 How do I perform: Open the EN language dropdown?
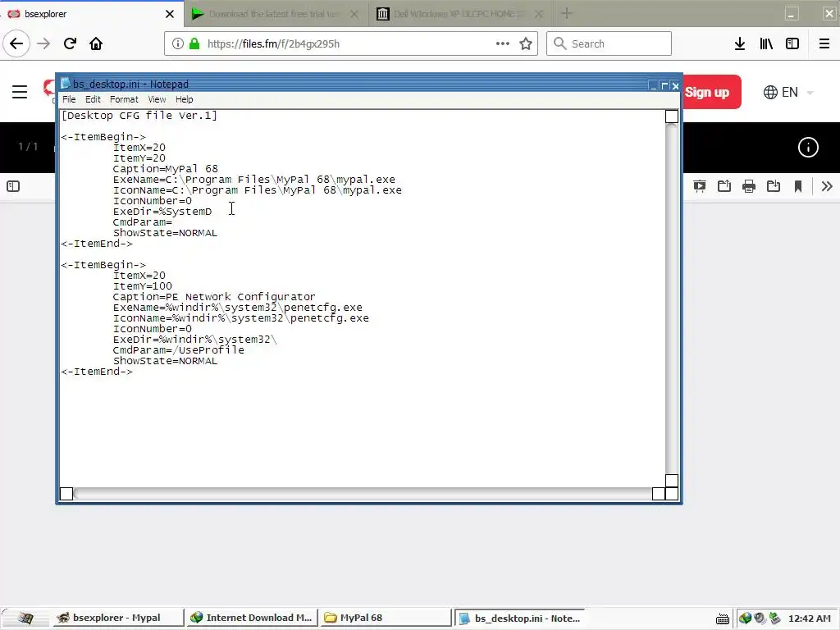tap(788, 92)
